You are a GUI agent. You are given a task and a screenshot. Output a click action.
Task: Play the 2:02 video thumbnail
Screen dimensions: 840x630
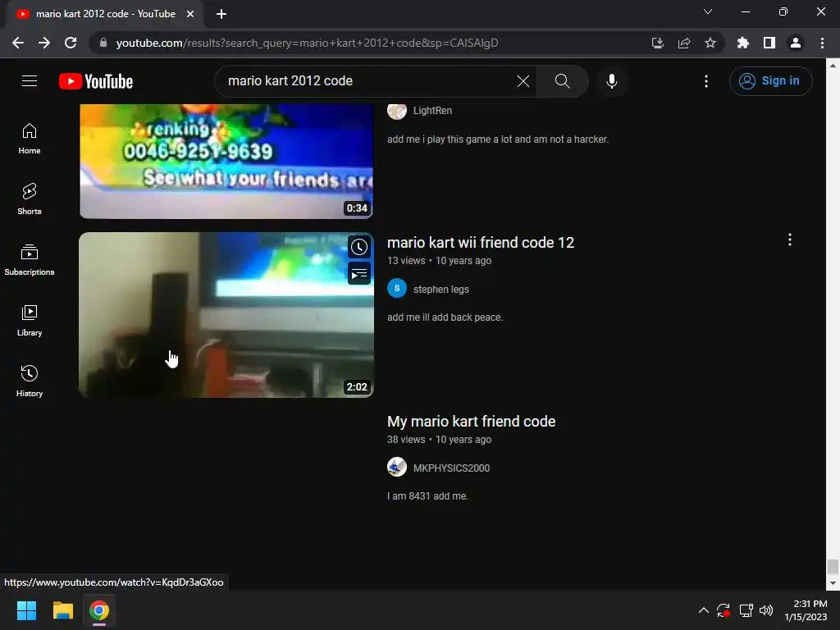coord(226,315)
